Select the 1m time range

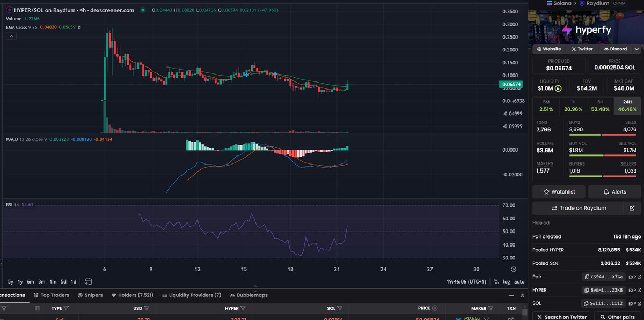53,281
